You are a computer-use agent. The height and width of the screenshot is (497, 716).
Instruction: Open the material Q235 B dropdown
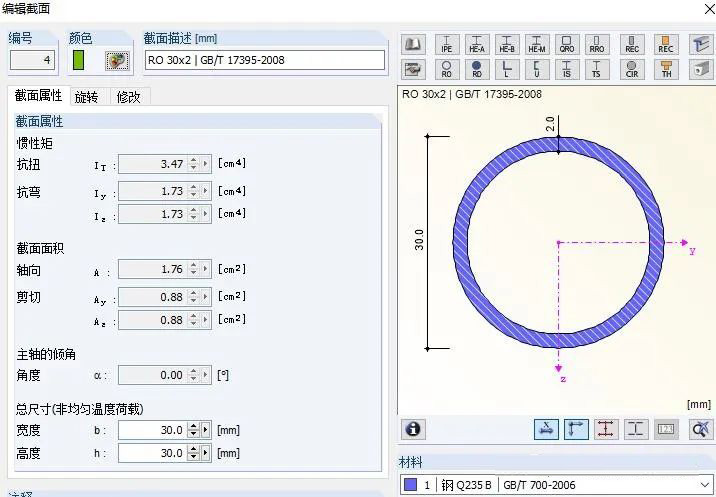703,485
